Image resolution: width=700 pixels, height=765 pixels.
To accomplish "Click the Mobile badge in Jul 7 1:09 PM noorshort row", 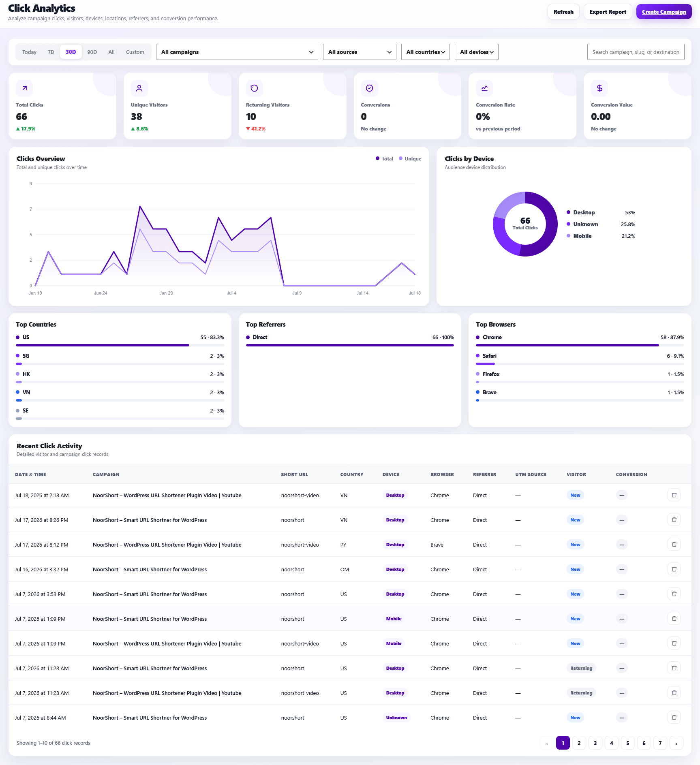I will 394,619.
